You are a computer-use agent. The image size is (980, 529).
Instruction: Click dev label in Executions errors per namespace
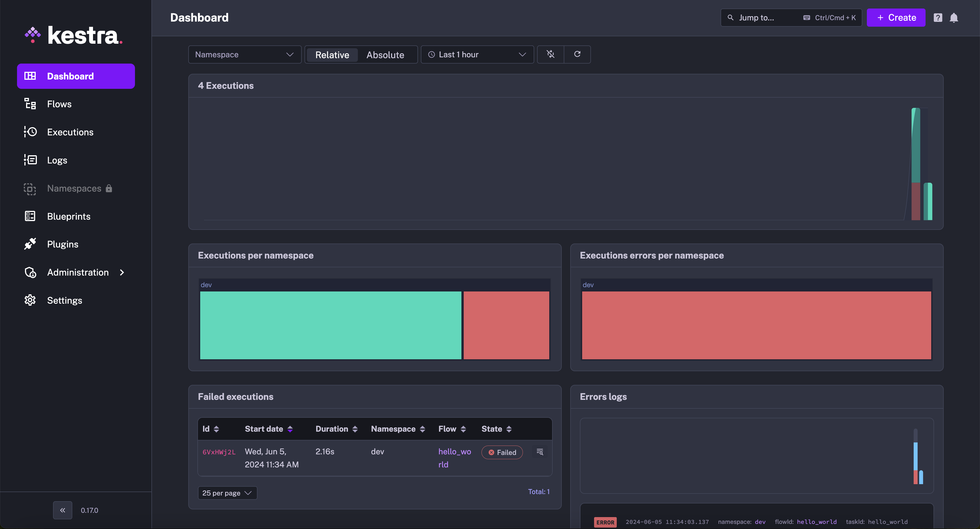588,284
